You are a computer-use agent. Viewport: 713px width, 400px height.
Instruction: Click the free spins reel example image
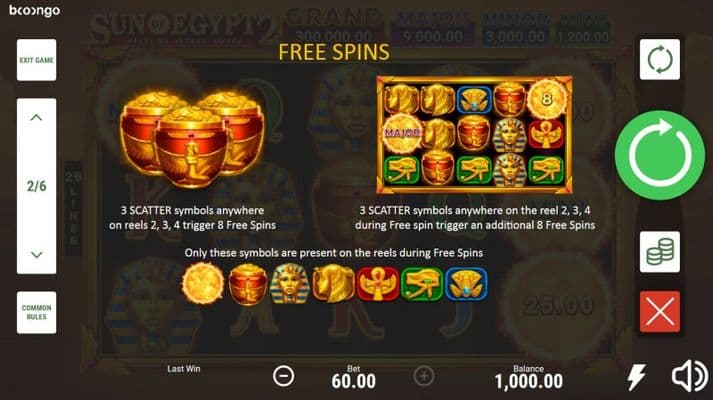point(474,135)
